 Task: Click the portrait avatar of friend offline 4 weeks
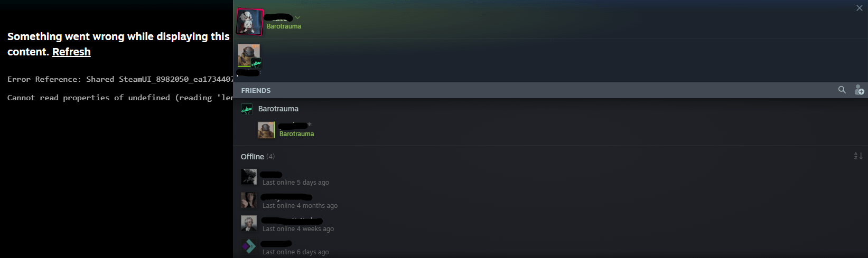coord(249,223)
